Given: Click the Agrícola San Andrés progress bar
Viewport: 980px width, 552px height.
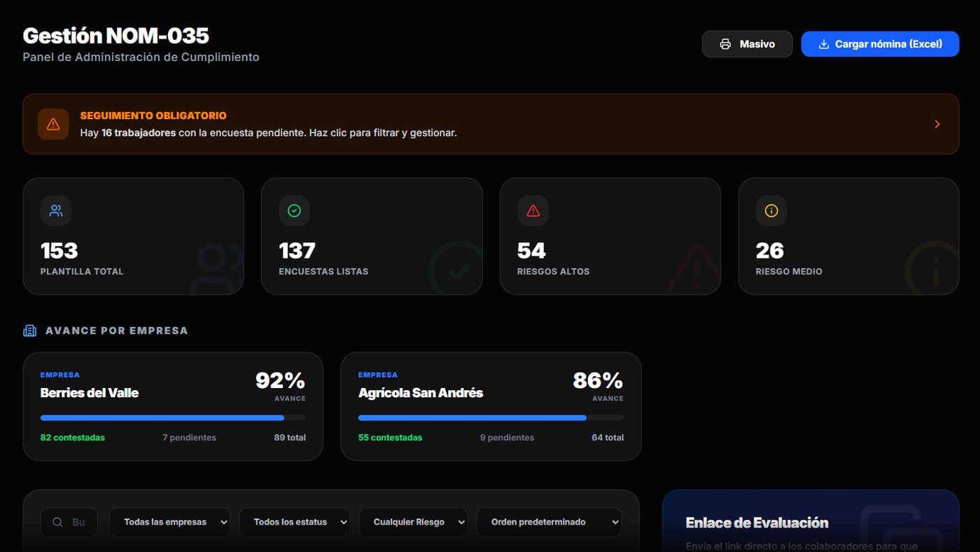Looking at the screenshot, I should click(x=491, y=418).
